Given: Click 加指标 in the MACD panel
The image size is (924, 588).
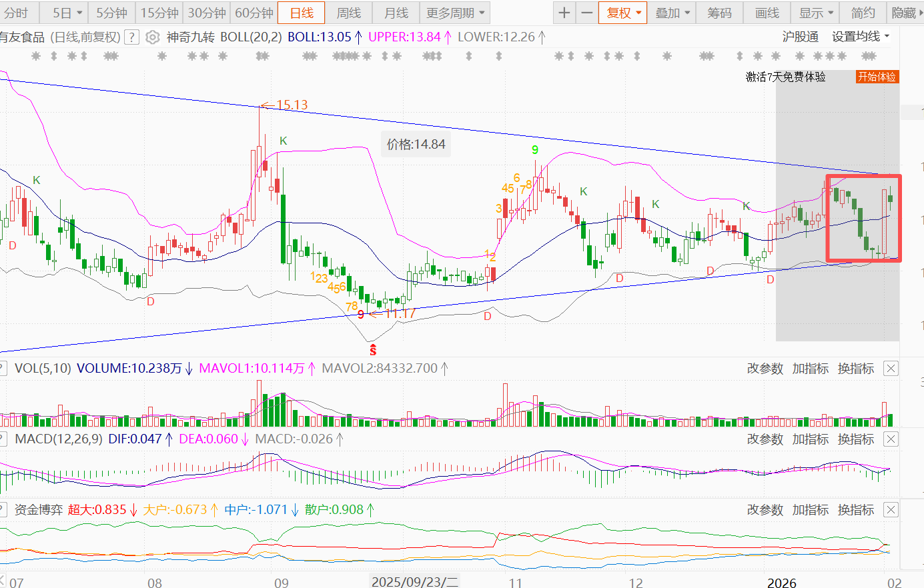Looking at the screenshot, I should click(810, 439).
